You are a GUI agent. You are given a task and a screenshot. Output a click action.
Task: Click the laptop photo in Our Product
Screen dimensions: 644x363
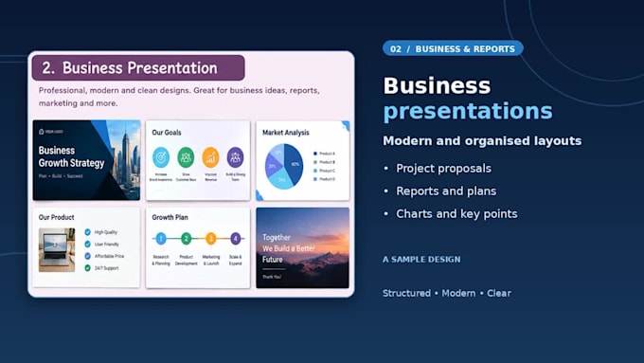[57, 250]
